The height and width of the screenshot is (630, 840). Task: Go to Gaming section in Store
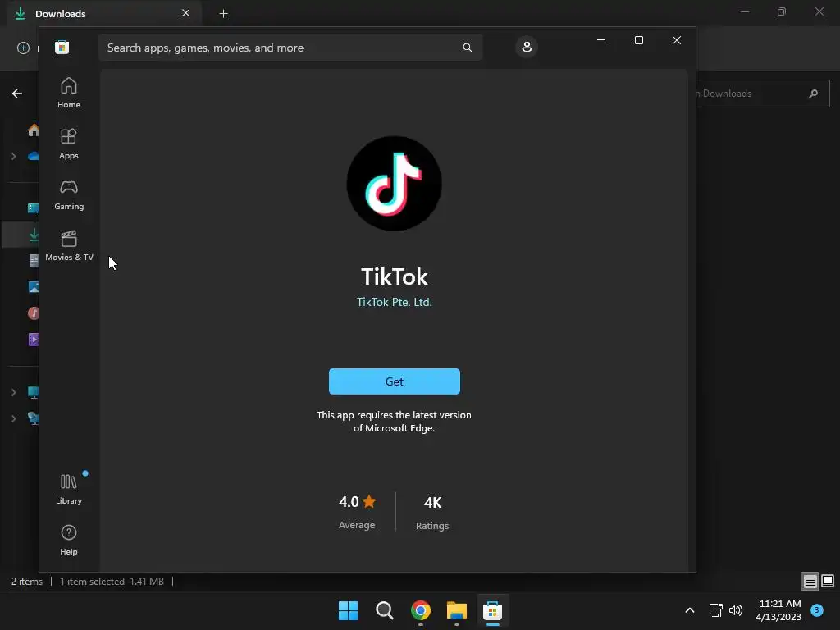[69, 194]
